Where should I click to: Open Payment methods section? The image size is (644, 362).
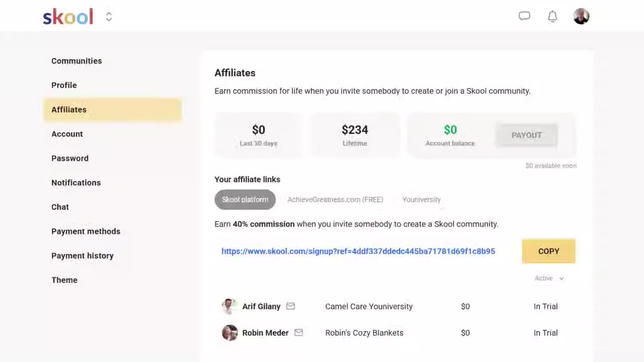(86, 231)
